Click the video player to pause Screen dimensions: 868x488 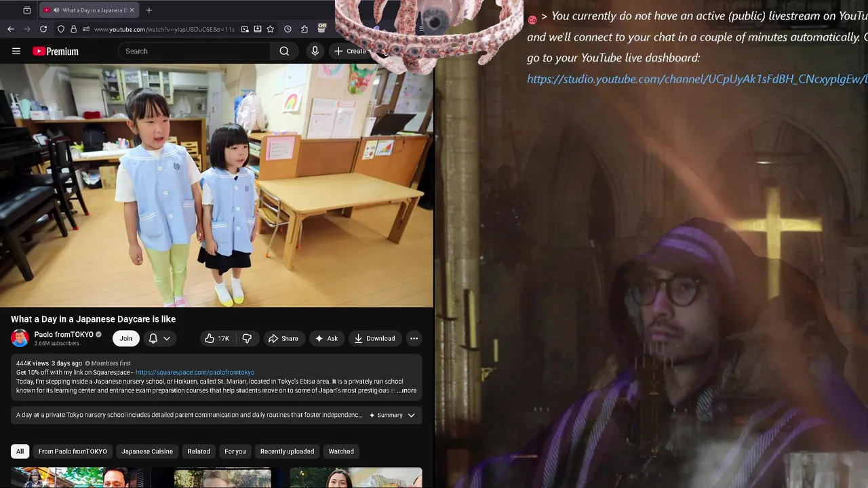pos(216,185)
